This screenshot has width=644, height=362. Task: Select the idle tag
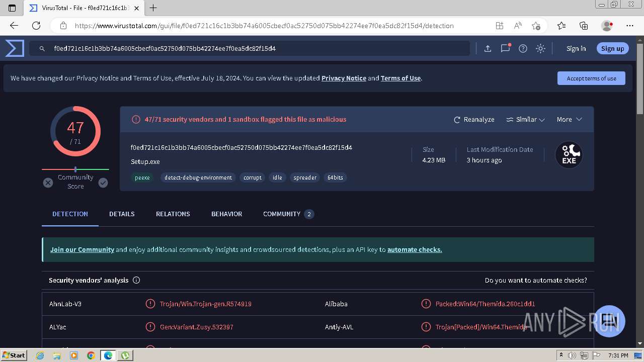277,177
